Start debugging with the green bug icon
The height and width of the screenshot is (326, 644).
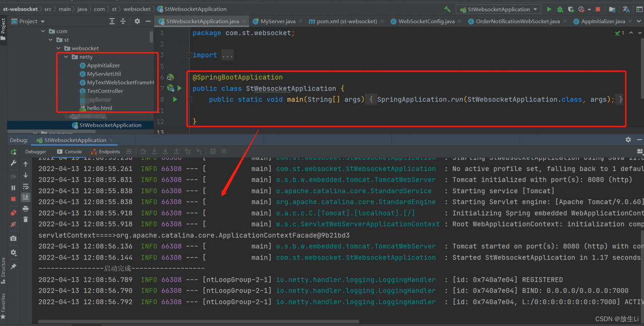click(560, 9)
